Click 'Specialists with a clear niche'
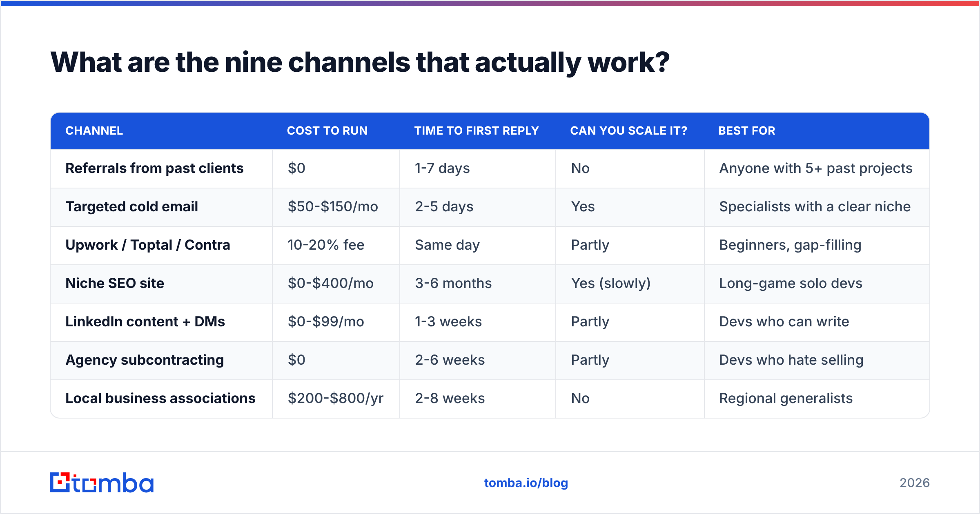Screen dimensions: 980x514 (815, 207)
